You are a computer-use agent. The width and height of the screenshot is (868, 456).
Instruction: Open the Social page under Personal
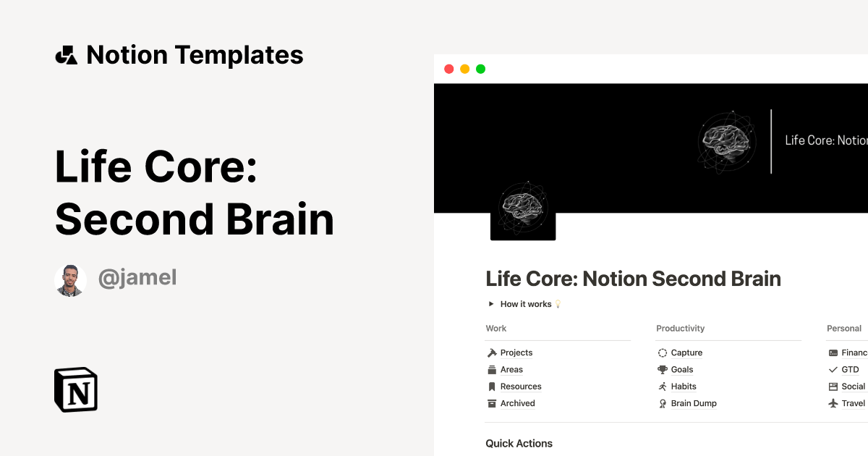coord(852,387)
